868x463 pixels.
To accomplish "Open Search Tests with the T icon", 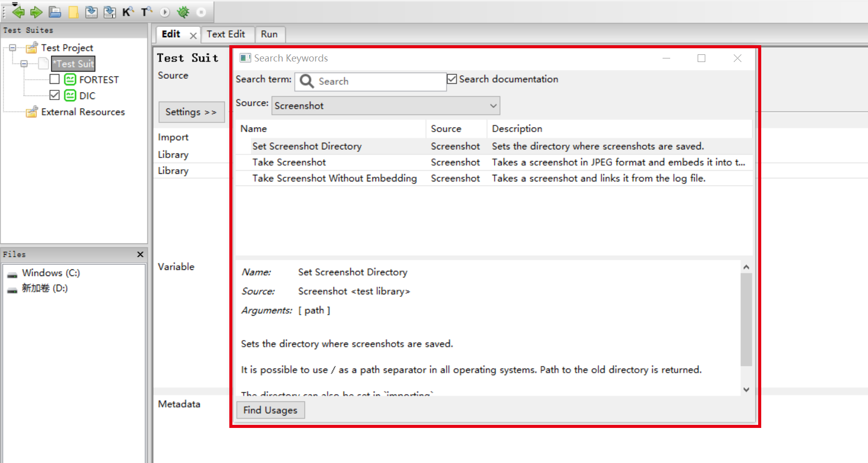I will 146,12.
